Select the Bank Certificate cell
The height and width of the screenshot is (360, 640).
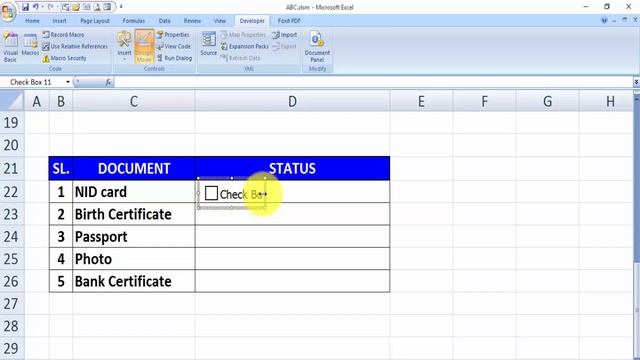(134, 281)
